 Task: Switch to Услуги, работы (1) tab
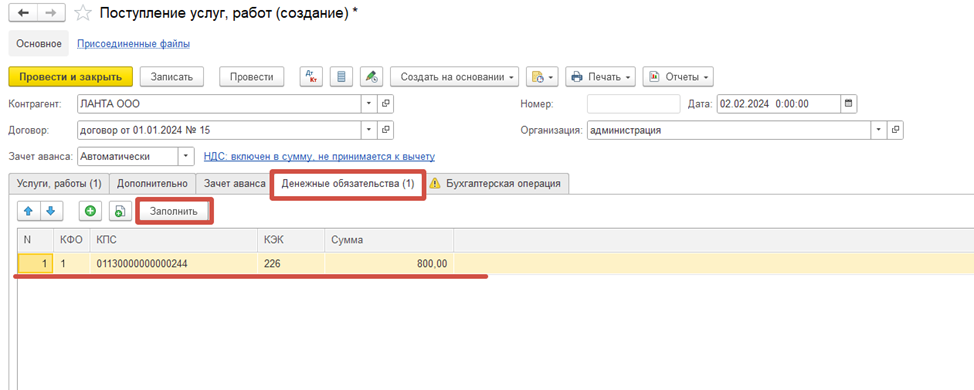coord(59,183)
